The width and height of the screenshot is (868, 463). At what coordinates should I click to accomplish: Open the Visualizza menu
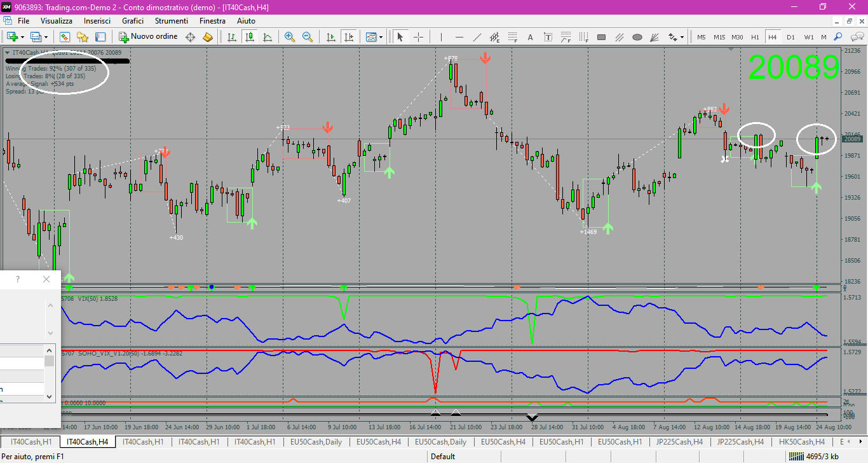57,21
